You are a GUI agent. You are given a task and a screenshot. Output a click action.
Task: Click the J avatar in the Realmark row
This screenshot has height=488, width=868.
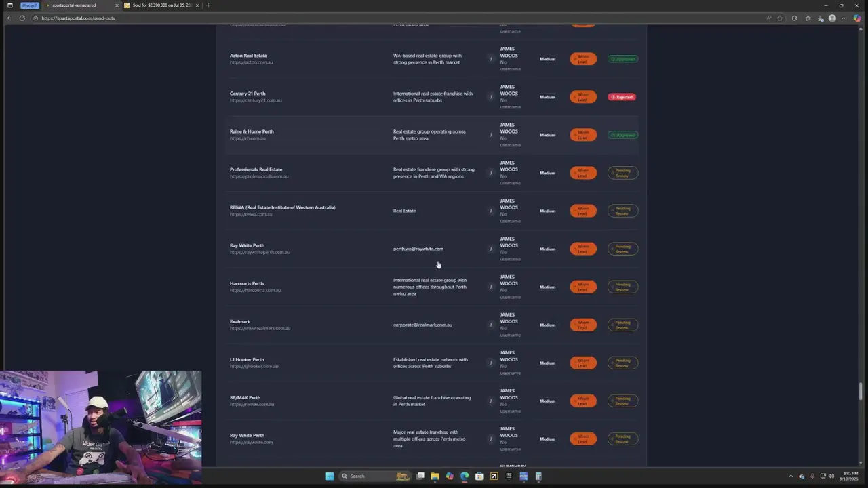coord(491,325)
